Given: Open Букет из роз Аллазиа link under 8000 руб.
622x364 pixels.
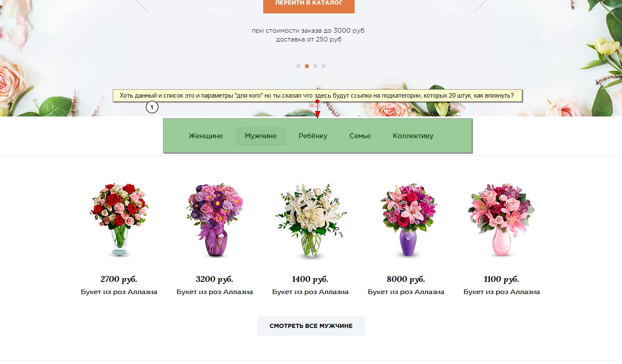Looking at the screenshot, I should [x=406, y=292].
